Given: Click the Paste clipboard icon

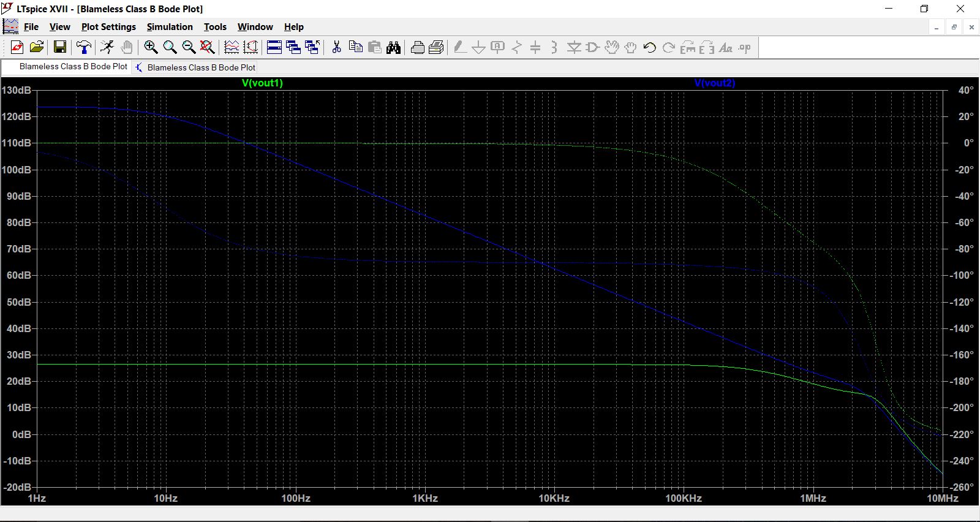Looking at the screenshot, I should pos(374,47).
